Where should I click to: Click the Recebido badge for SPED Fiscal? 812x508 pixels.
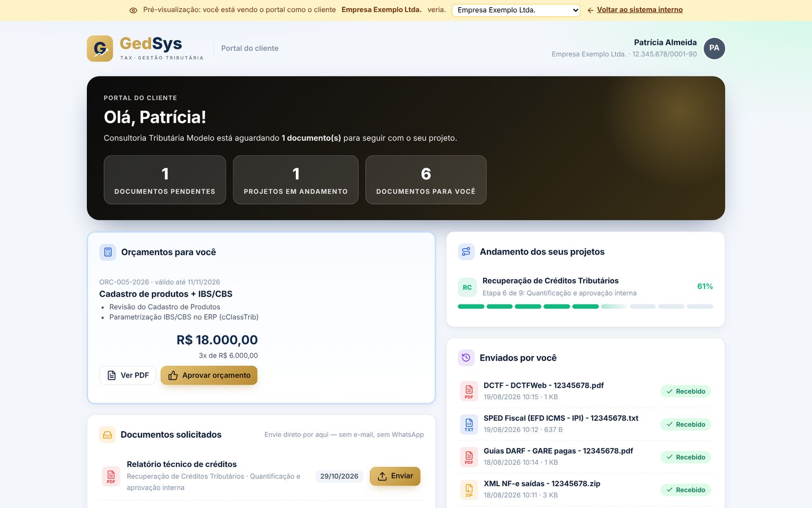[x=686, y=424]
